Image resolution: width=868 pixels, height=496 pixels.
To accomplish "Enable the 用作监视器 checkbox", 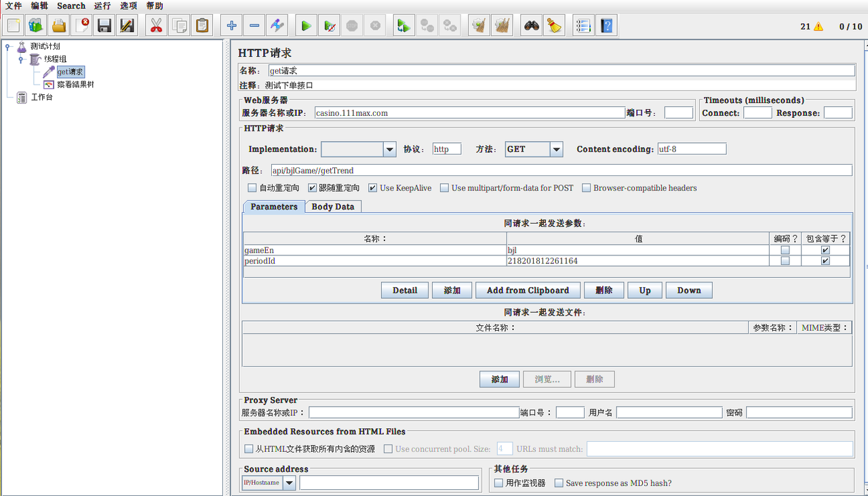I will tap(498, 483).
